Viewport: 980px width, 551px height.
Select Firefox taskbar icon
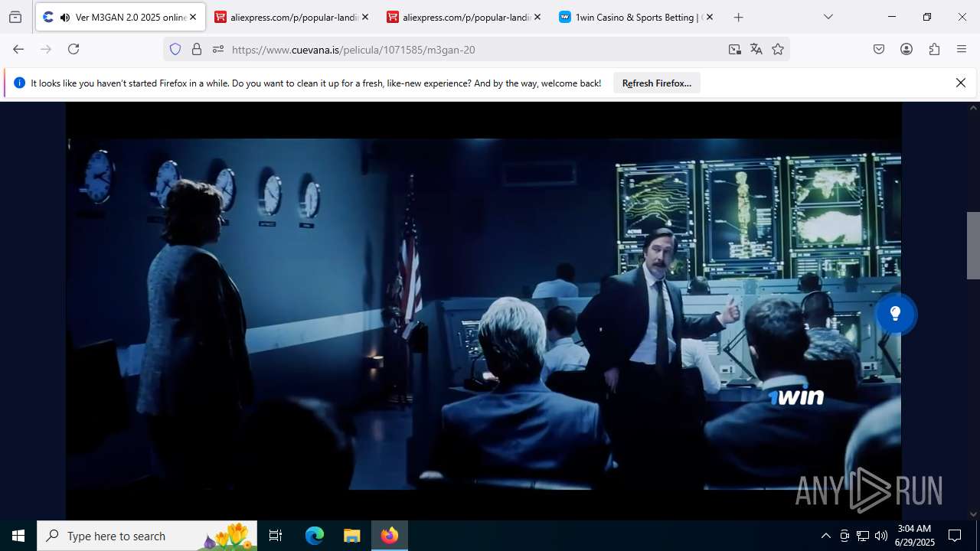click(390, 536)
